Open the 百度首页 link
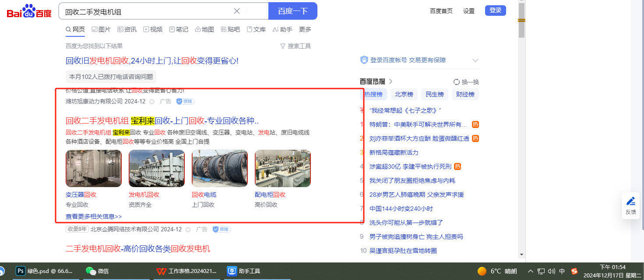Screen dimensions: 644x280 click(x=441, y=11)
